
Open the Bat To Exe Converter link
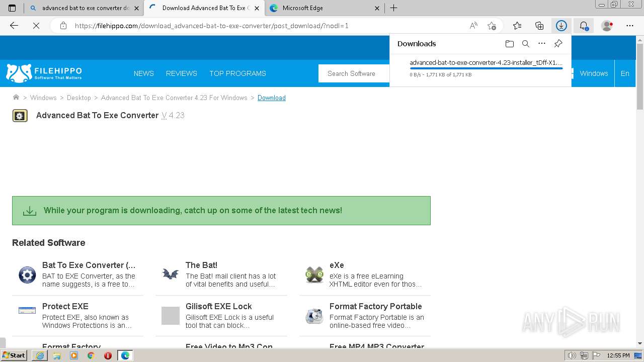(89, 265)
